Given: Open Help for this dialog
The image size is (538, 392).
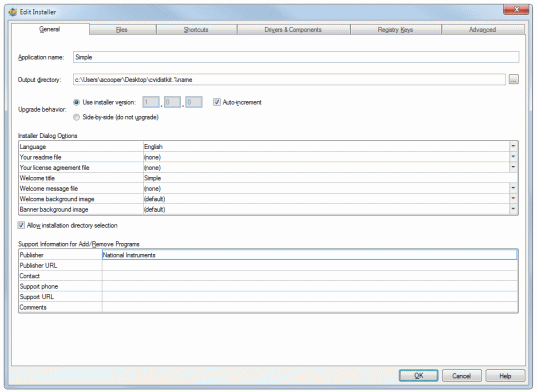Looking at the screenshot, I should tap(505, 376).
